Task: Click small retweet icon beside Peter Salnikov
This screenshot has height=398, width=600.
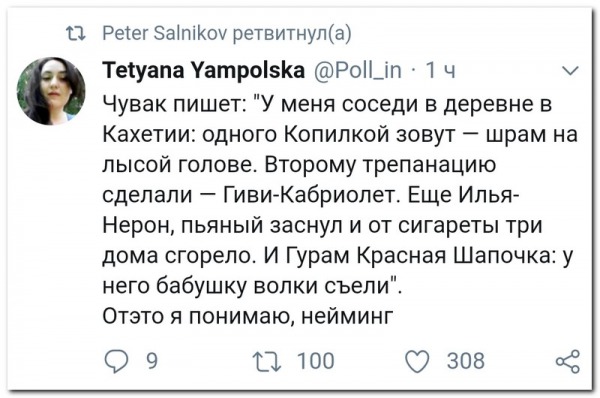Action: coord(76,34)
